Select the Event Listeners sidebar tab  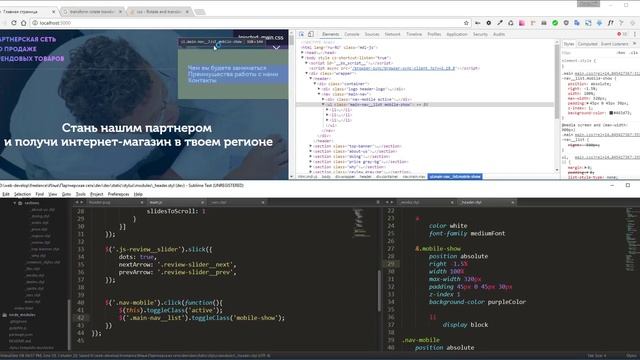614,44
